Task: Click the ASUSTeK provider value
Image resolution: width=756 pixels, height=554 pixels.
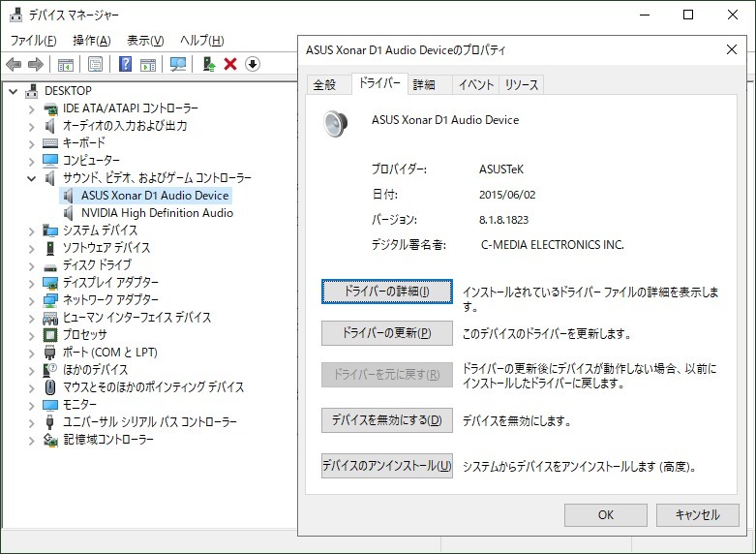Action: pos(501,169)
